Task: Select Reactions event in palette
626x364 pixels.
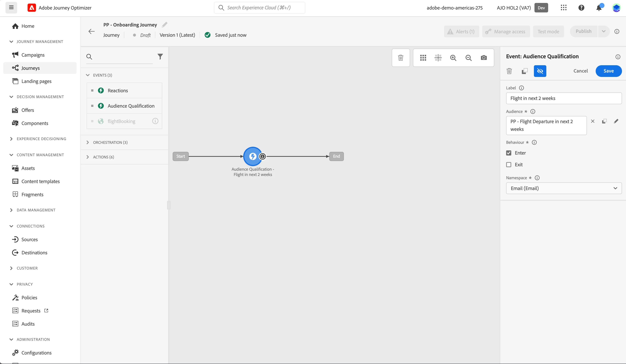Action: point(124,90)
